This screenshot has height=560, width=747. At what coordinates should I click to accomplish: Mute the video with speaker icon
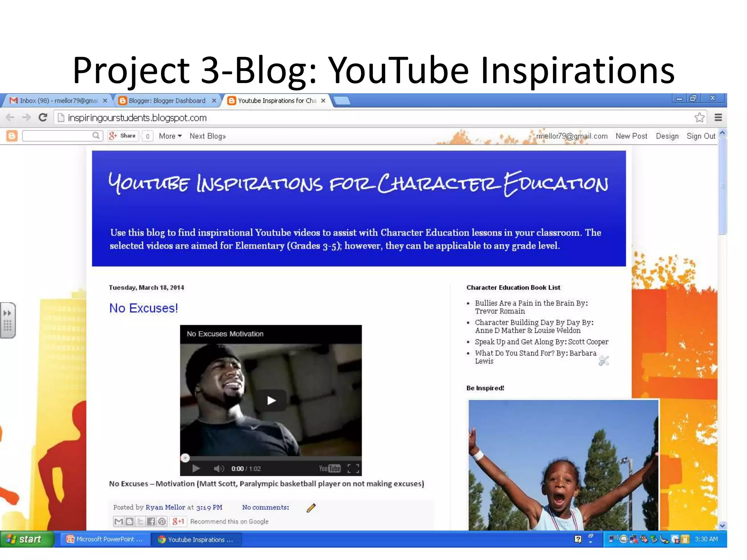(x=219, y=468)
